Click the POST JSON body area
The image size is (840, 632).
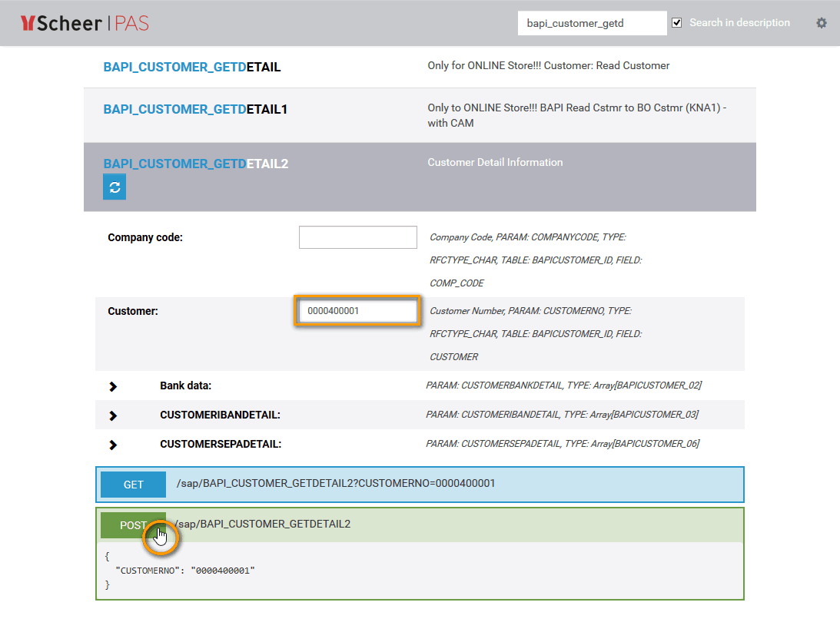pos(419,571)
